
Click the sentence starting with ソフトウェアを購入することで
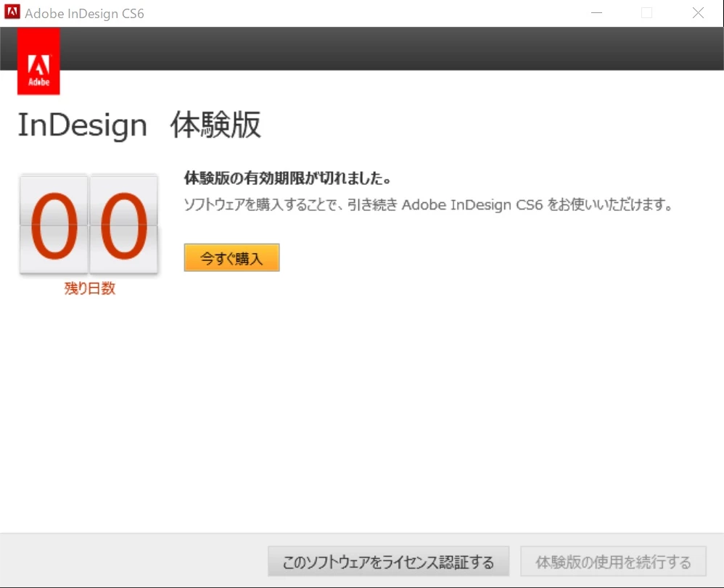pyautogui.click(x=429, y=204)
